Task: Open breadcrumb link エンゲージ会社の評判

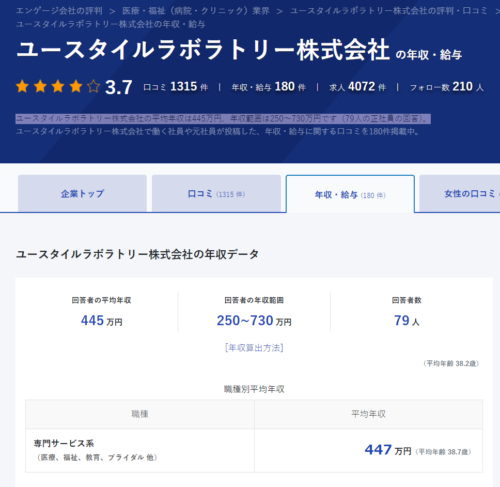Action: (x=59, y=11)
